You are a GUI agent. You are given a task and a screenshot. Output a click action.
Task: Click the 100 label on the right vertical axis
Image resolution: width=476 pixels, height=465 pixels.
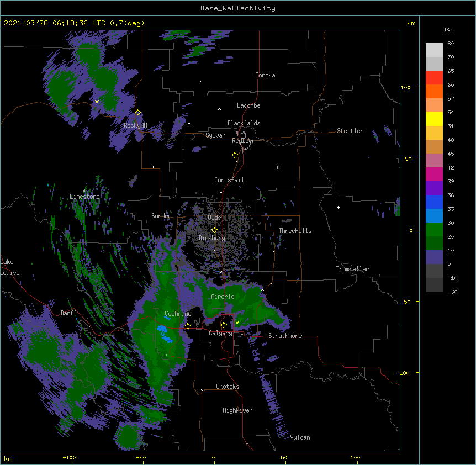point(405,87)
